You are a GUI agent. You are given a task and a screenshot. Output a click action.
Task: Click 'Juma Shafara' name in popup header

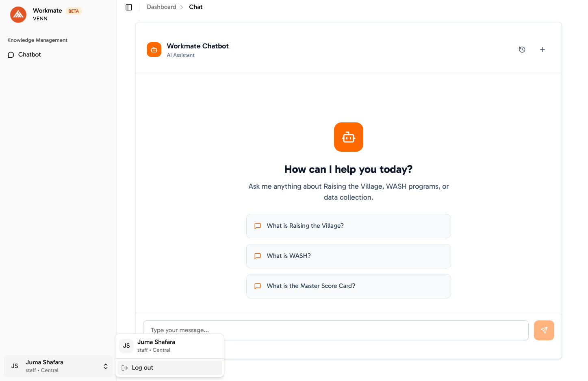pos(156,342)
